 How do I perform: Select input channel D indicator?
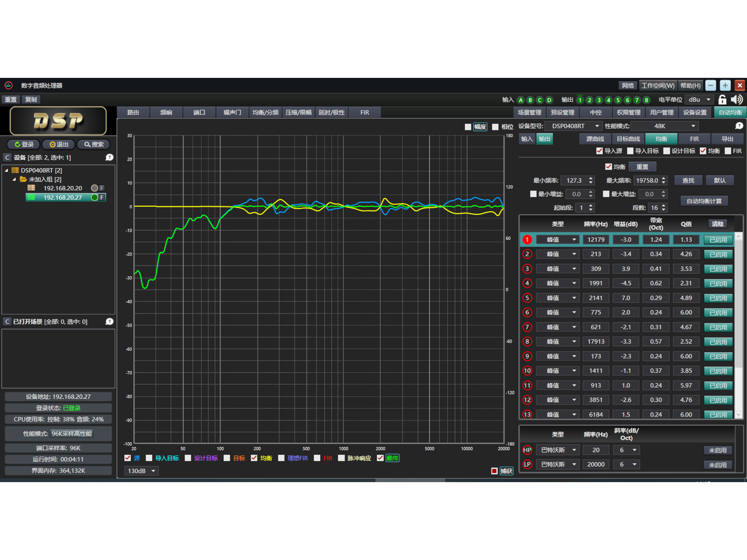pos(549,100)
